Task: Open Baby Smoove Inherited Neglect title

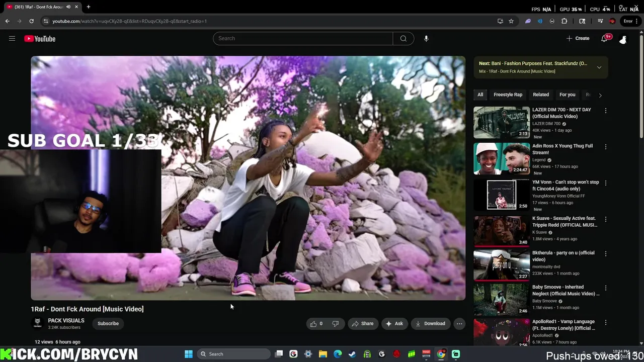Action: click(x=566, y=290)
